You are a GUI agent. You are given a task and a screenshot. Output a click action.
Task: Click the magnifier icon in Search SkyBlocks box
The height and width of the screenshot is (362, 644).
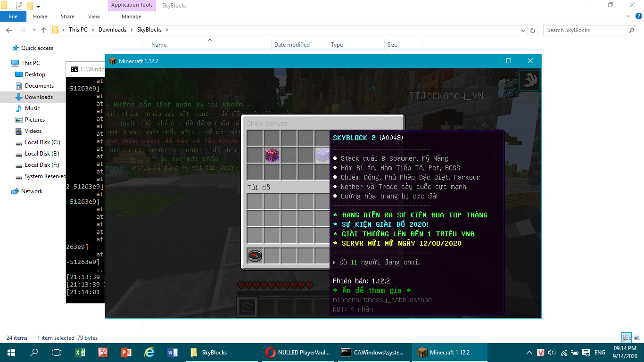632,30
